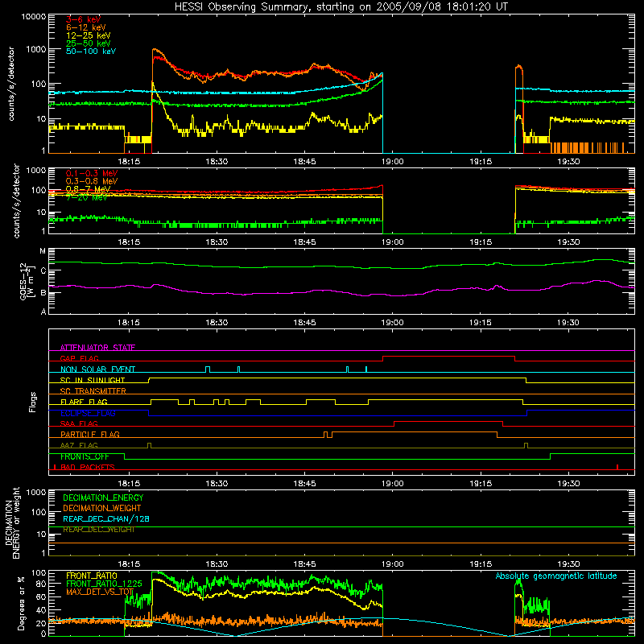Select the blue ECLIPSE_FLAG label

[88, 413]
